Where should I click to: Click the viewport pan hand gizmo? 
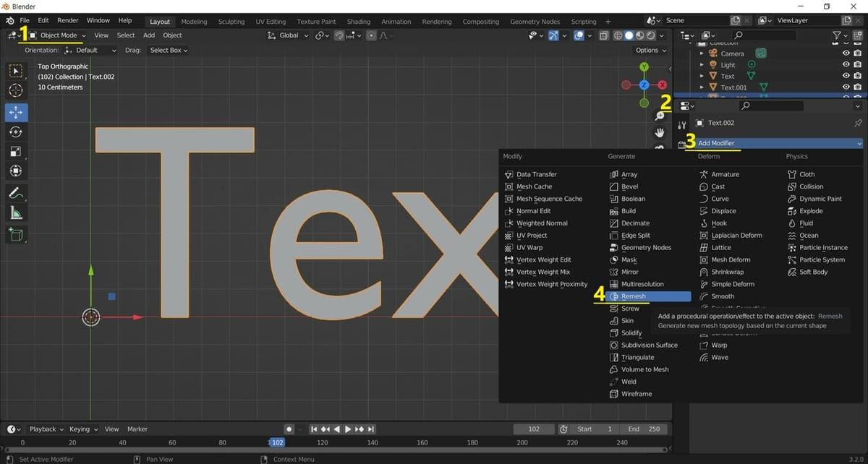[660, 132]
